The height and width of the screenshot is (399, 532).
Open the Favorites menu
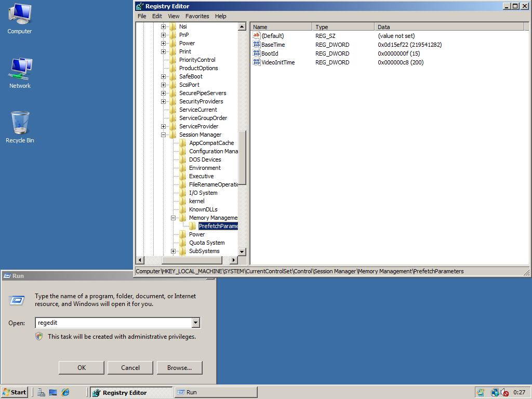pyautogui.click(x=197, y=16)
